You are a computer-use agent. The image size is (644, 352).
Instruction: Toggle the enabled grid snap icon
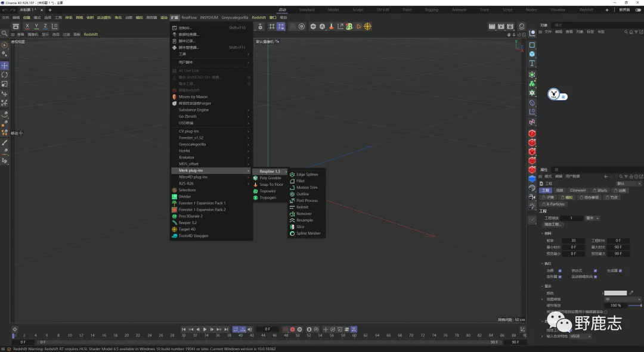coord(281,26)
